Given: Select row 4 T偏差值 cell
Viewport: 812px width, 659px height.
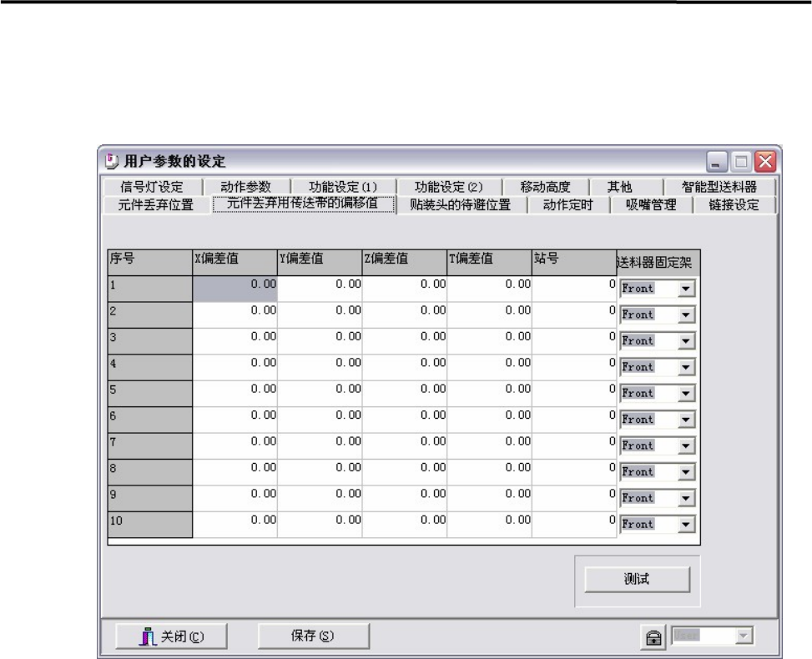Looking at the screenshot, I should (490, 368).
